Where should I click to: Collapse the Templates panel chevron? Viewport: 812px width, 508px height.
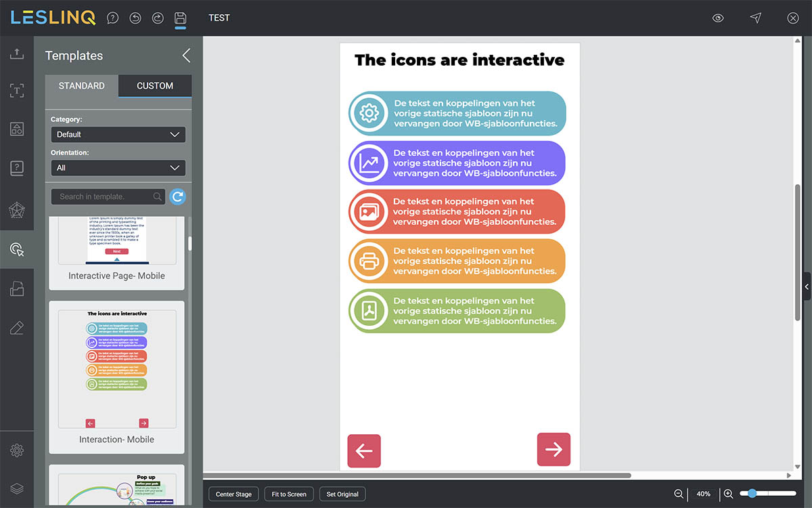click(x=186, y=56)
